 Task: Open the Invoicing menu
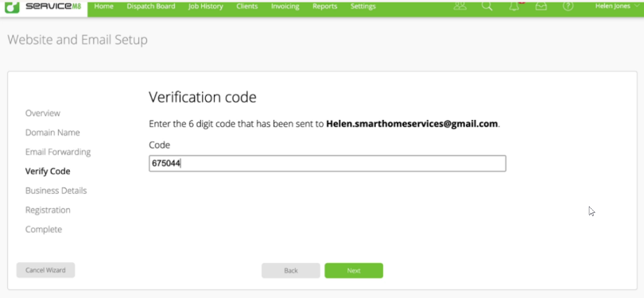point(285,6)
